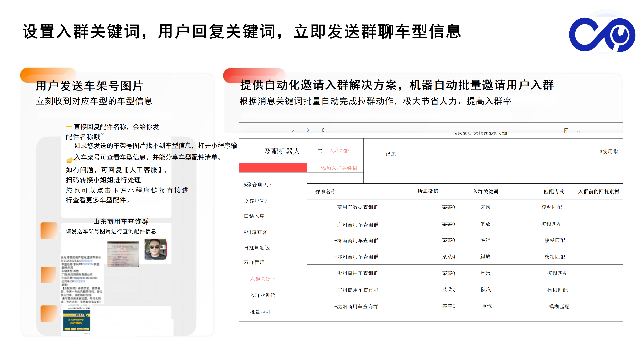Click the -济南商用车查询群 row name

(356, 241)
